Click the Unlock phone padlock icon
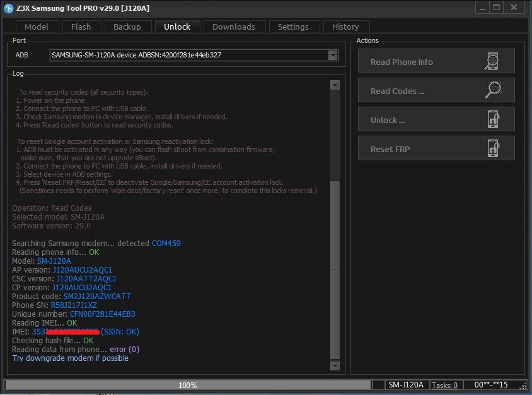 pyautogui.click(x=494, y=119)
